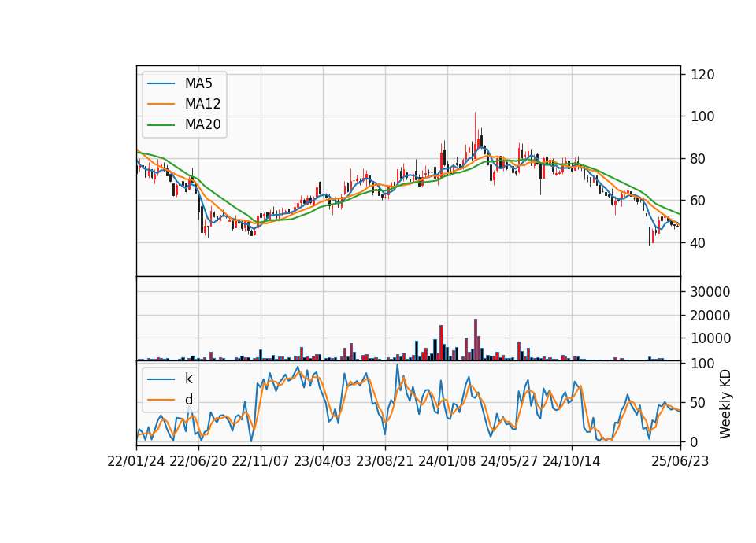Click the 20000 volume axis label
This screenshot has height=543, width=756.
pos(710,315)
